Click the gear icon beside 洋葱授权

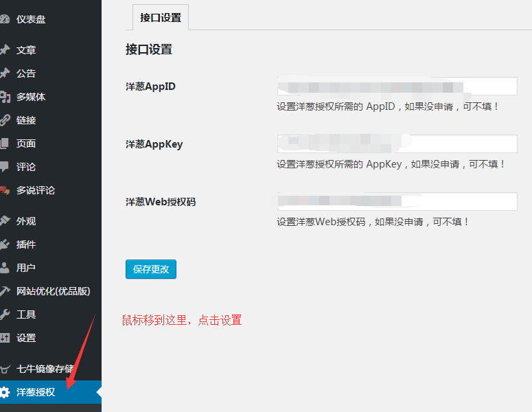coord(5,392)
